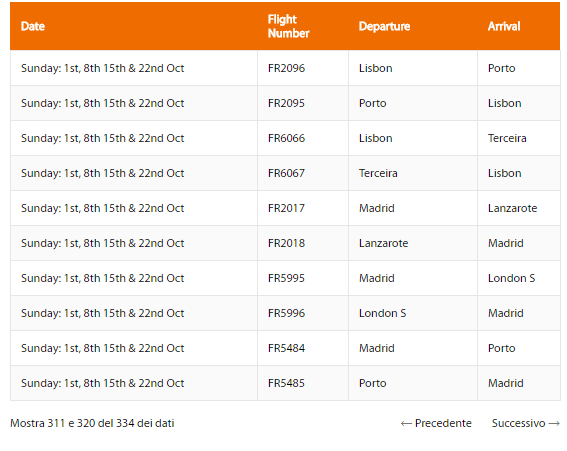This screenshot has height=451, width=567.
Task: Select flight number FR2096 cell
Action: tap(303, 68)
